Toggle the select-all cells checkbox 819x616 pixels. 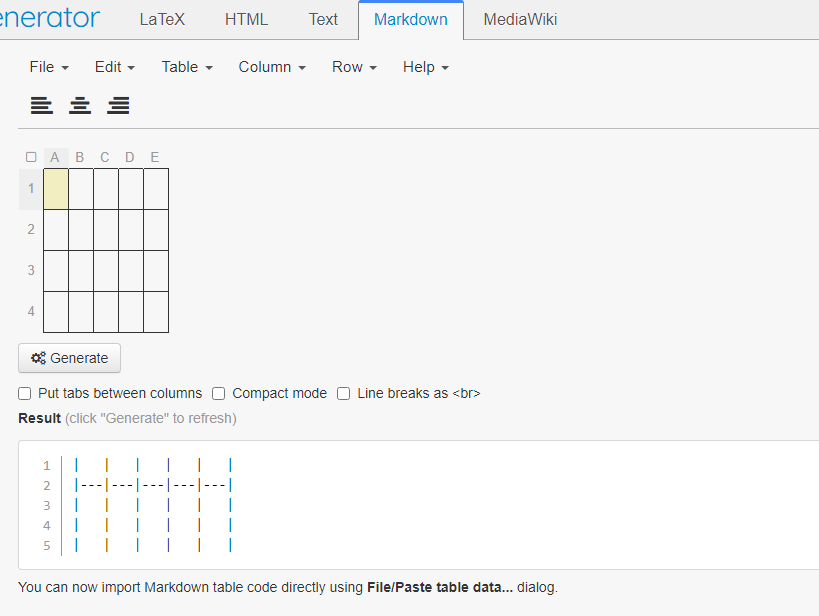click(x=30, y=157)
